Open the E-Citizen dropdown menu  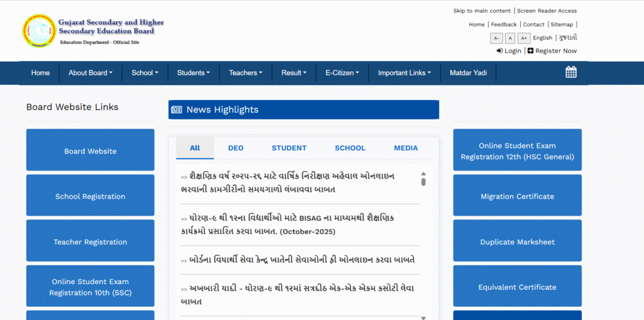click(x=341, y=73)
